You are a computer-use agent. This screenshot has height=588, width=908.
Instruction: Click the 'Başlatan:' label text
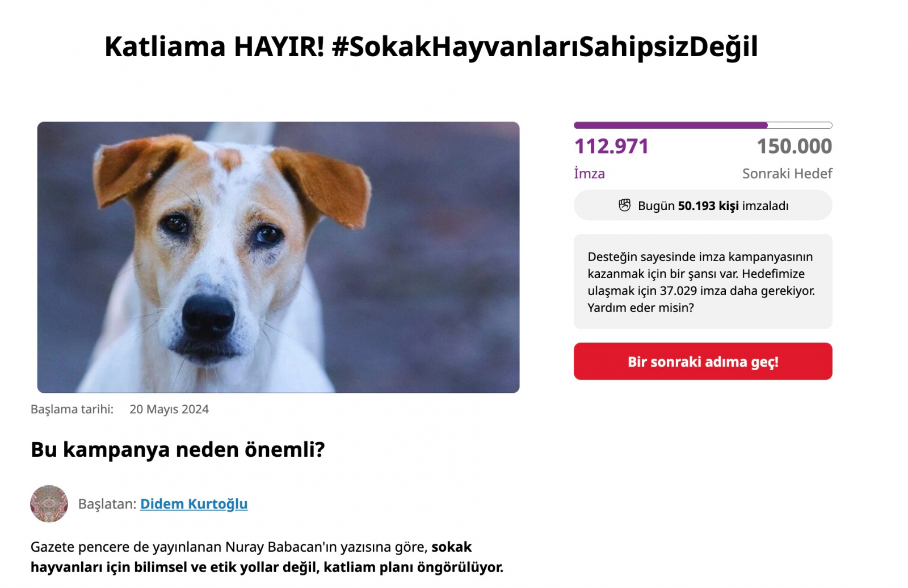pyautogui.click(x=107, y=504)
